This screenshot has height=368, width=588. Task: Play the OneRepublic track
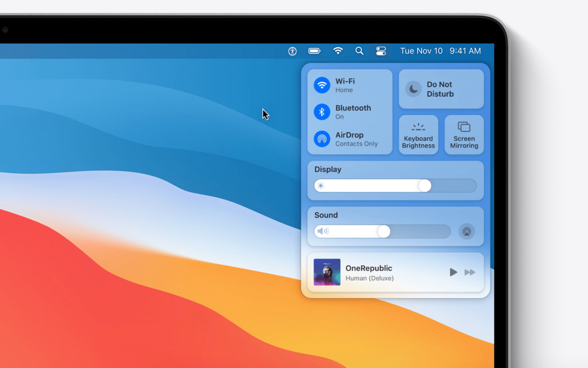[x=453, y=272]
